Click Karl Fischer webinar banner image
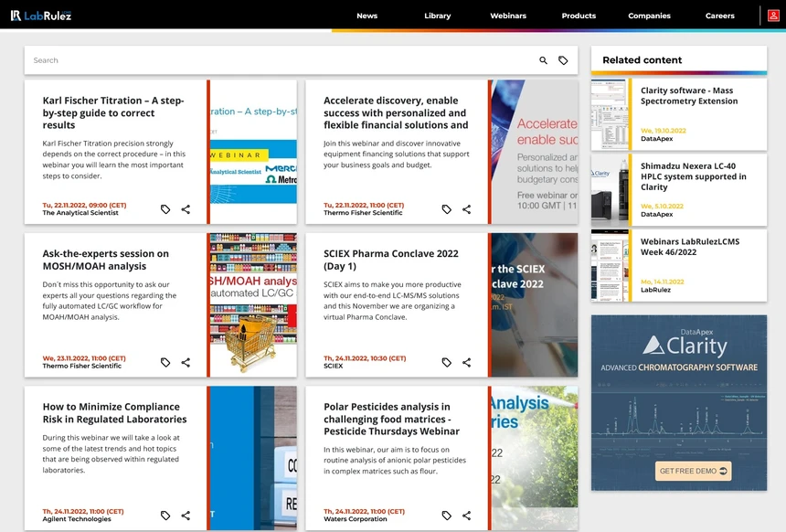The height and width of the screenshot is (532, 786). click(253, 152)
